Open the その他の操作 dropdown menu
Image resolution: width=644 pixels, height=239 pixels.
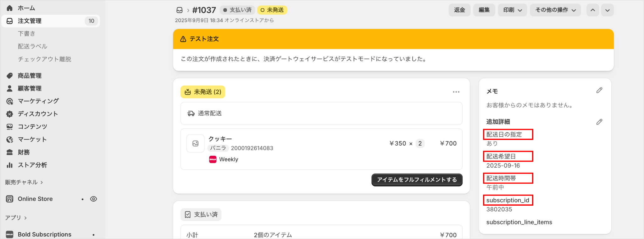click(555, 10)
